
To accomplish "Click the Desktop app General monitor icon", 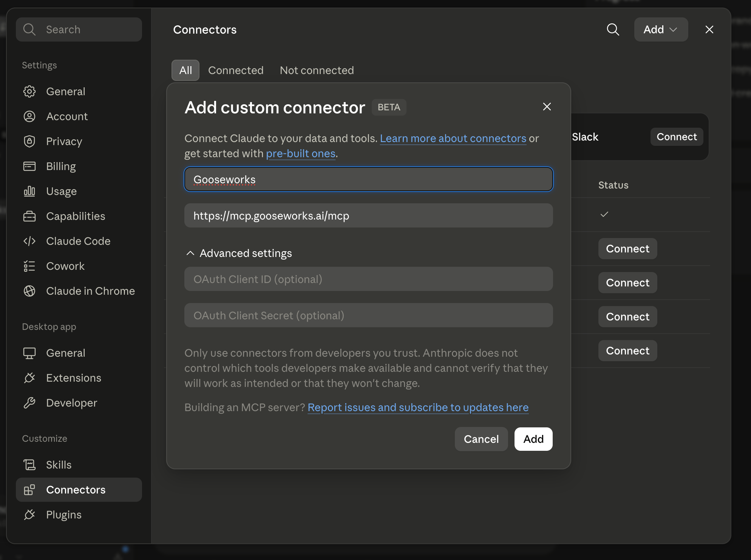I will tap(29, 353).
